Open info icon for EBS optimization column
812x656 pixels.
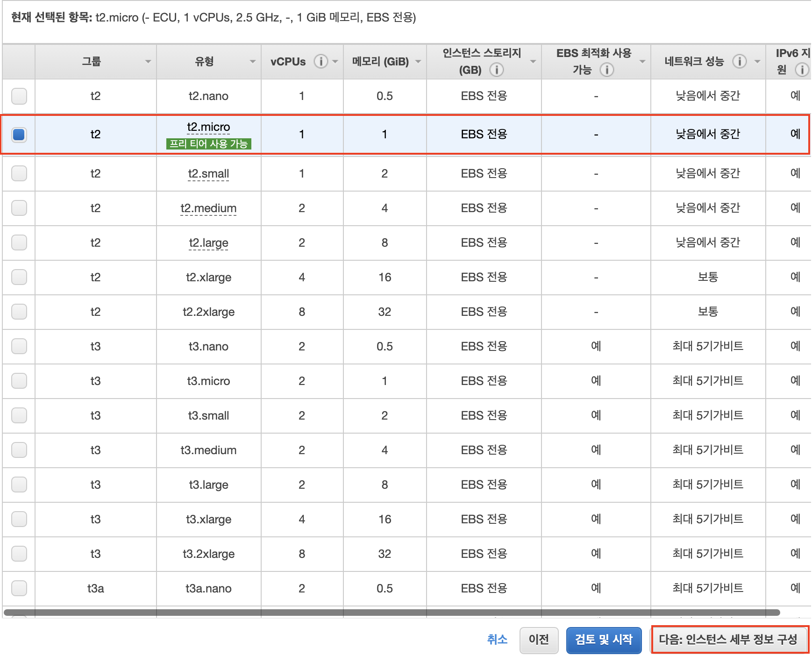pos(606,70)
